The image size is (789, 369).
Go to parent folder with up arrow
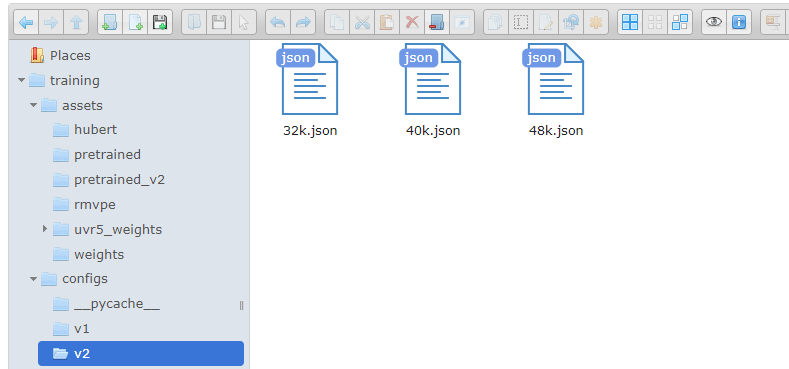coord(76,22)
